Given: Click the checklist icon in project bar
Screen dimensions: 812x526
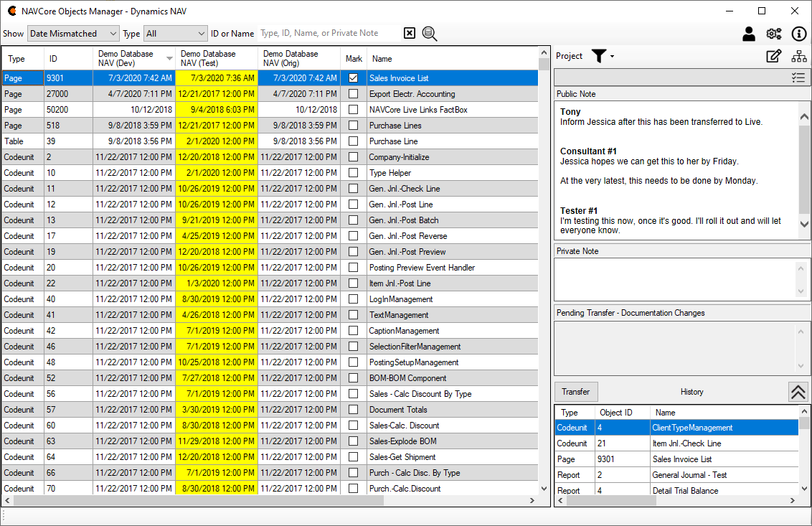Looking at the screenshot, I should (x=798, y=78).
